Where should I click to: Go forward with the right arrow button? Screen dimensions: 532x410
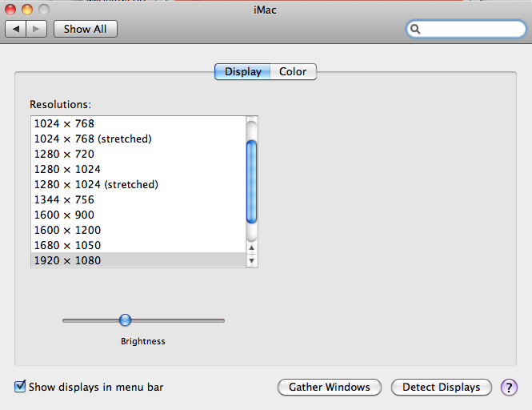click(x=36, y=29)
